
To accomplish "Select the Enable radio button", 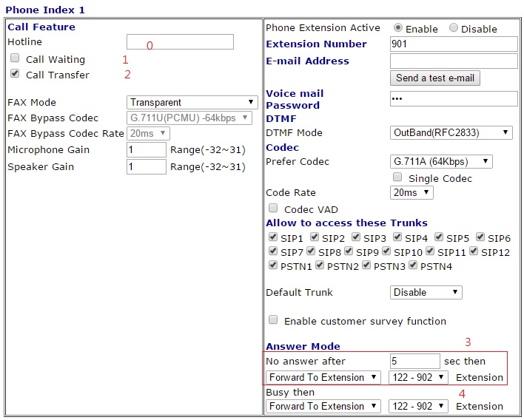I will tap(398, 28).
